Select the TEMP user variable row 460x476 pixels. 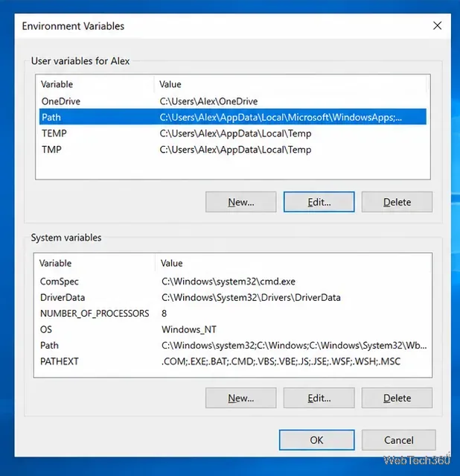[x=233, y=133]
